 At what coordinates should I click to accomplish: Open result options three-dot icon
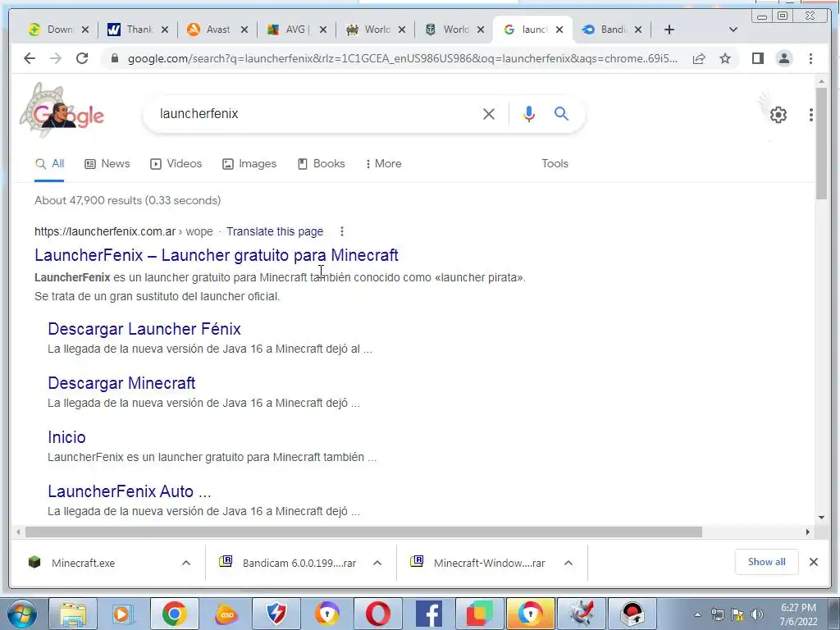coord(342,231)
